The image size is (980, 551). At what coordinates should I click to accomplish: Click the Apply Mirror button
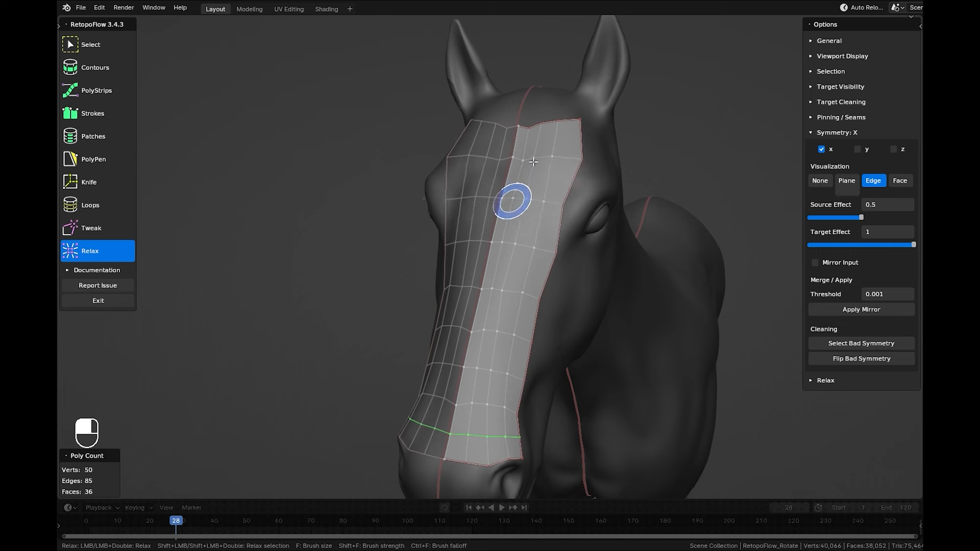tap(861, 309)
